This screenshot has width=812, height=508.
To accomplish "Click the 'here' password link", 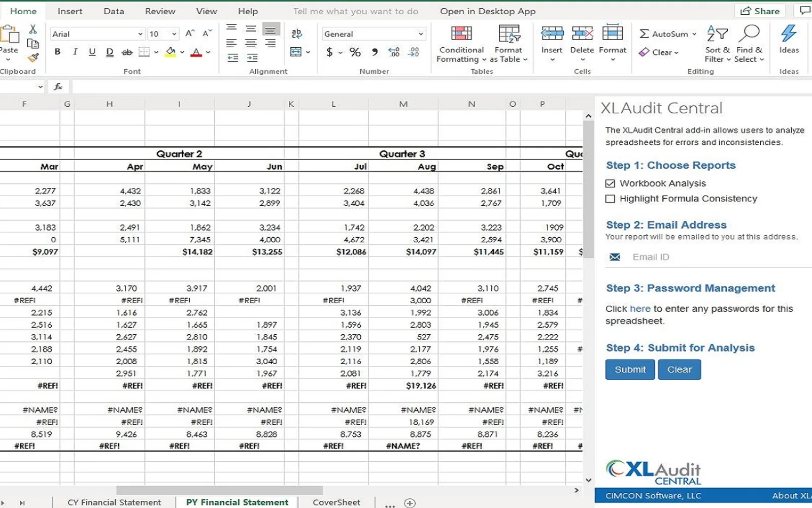I will (x=640, y=309).
